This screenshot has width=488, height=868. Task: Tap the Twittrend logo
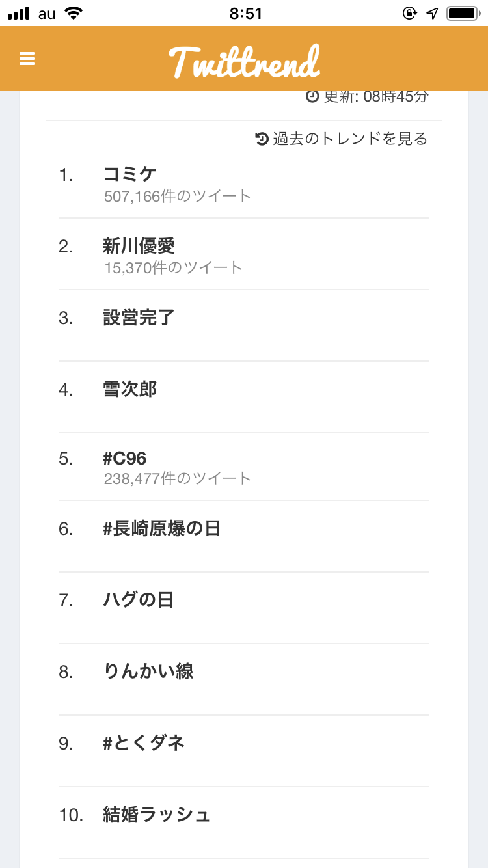pos(244,62)
